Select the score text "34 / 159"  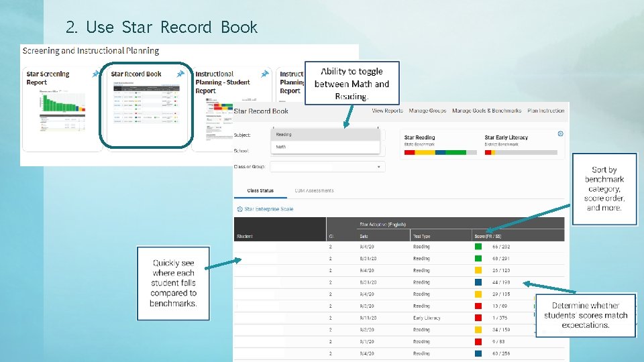pyautogui.click(x=501, y=330)
